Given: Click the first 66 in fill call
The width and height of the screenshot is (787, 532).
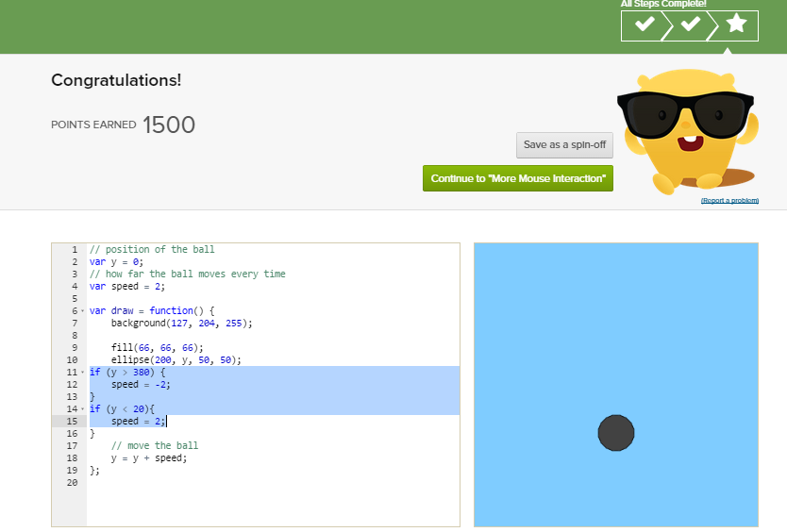Looking at the screenshot, I should click(x=144, y=348).
